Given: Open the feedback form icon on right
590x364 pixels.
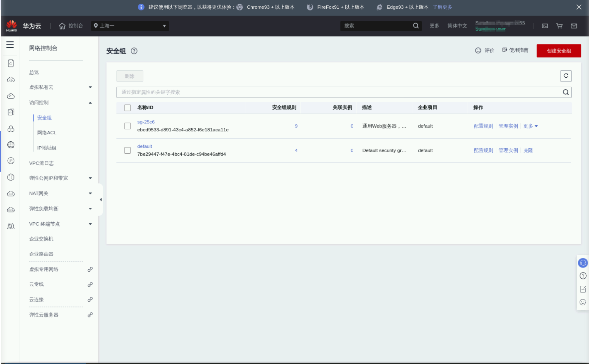Looking at the screenshot, I should (583, 289).
